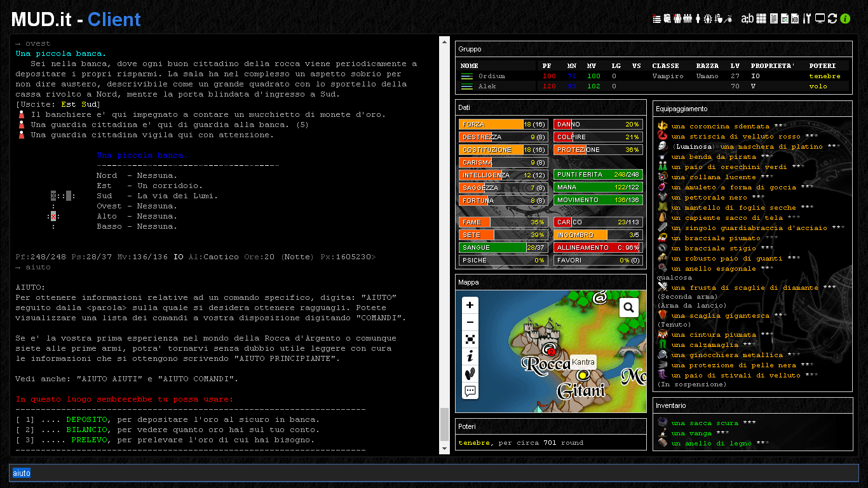Click the map info 'i' button
The width and height of the screenshot is (868, 488).
[x=470, y=356]
